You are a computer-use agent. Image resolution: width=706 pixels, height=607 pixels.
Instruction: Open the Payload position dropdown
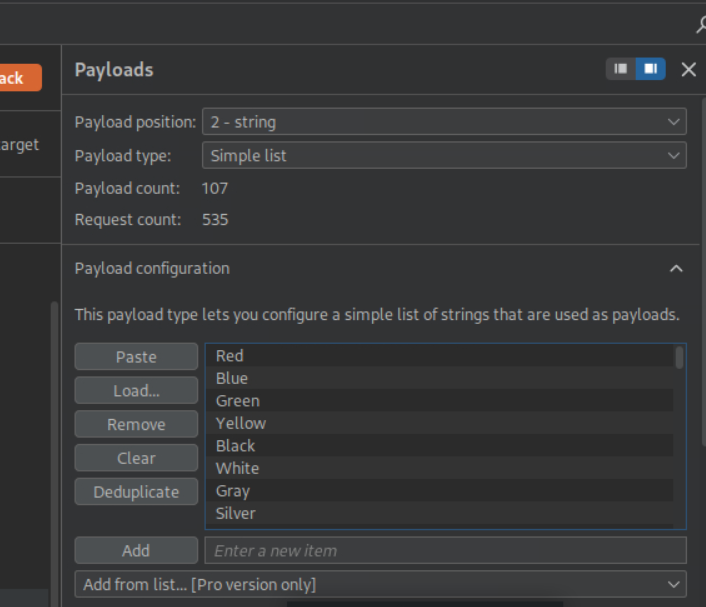pos(444,122)
